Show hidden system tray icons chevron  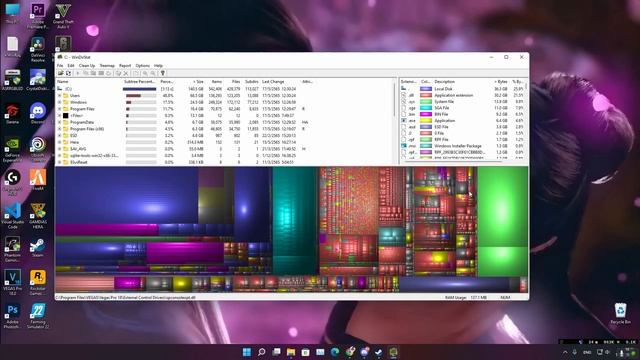[x=565, y=352]
